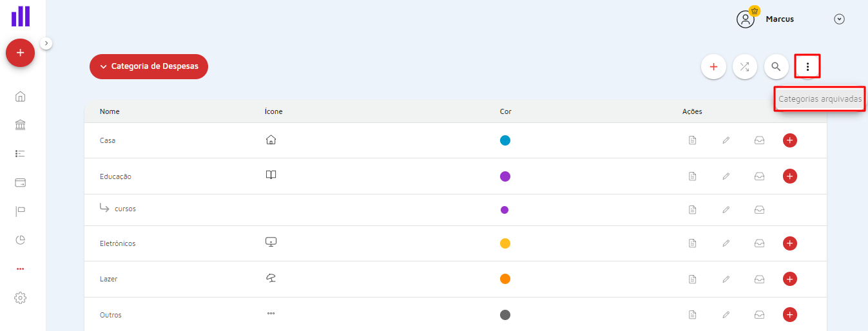Open the home dashboard icon in sidebar
The height and width of the screenshot is (331, 868).
point(20,97)
